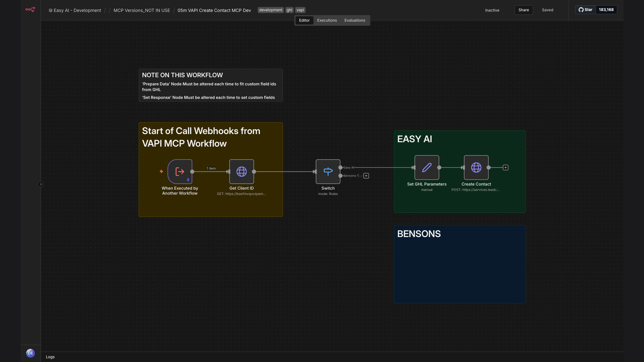Viewport: 644px width, 362px height.
Task: Open Easy AI - Development project breadcrumb
Action: tap(75, 10)
